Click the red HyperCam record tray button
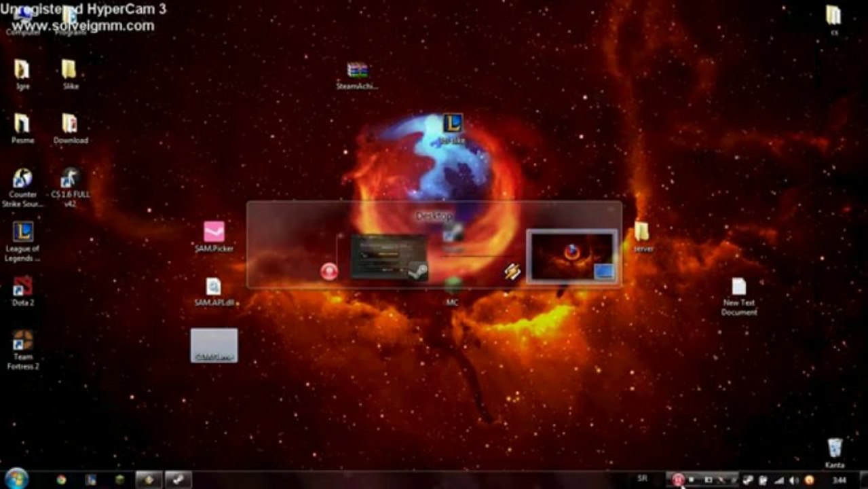Image resolution: width=868 pixels, height=489 pixels. pyautogui.click(x=677, y=479)
